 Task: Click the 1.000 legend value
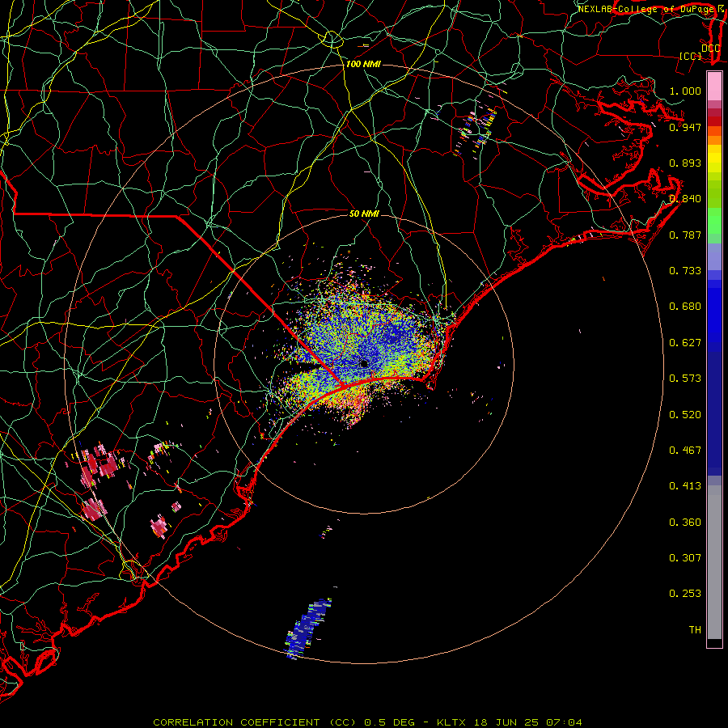pos(685,91)
